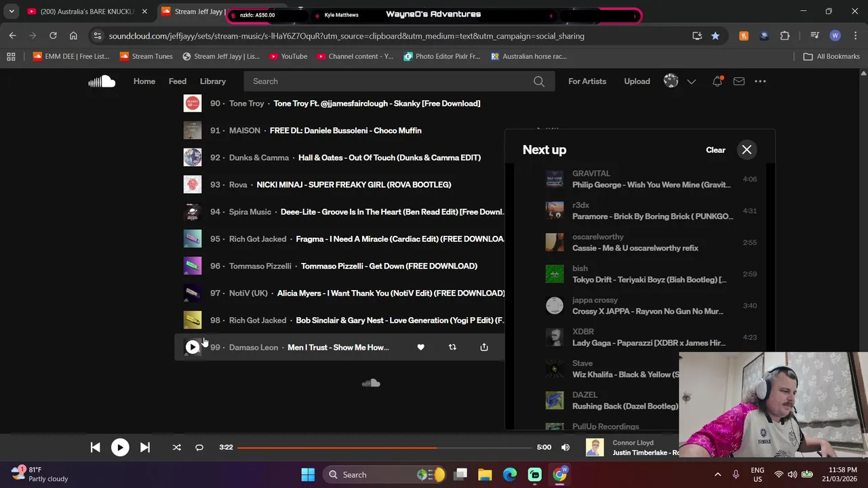The width and height of the screenshot is (868, 488).
Task: Open Photo Editor Pixlr bookmark
Action: [441, 56]
